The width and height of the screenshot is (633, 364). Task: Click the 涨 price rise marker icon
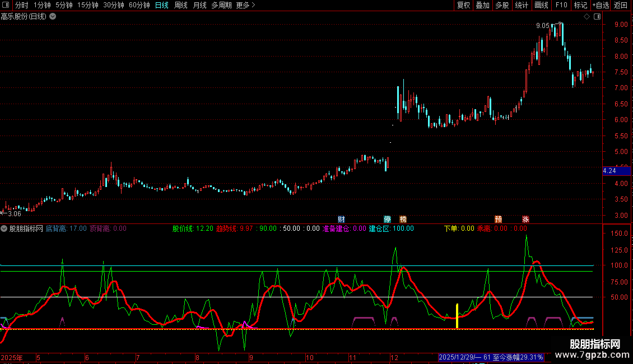(525, 219)
